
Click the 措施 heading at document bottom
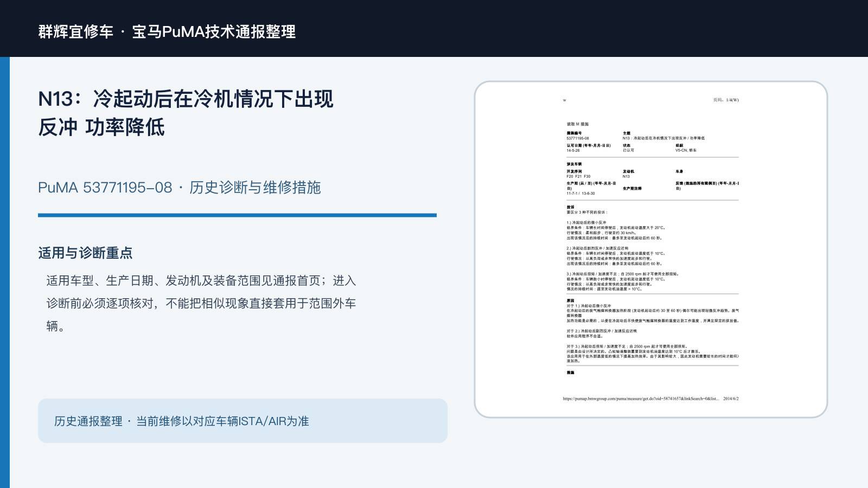coord(570,373)
